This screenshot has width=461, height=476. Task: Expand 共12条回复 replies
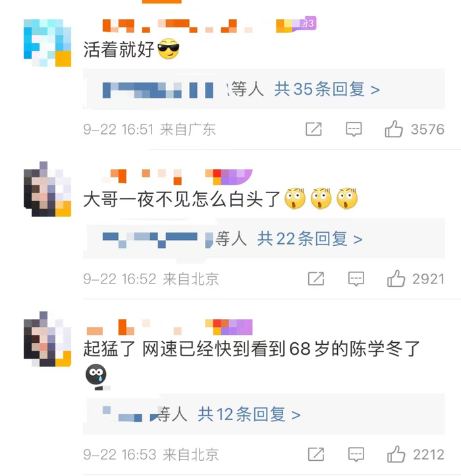[249, 414]
